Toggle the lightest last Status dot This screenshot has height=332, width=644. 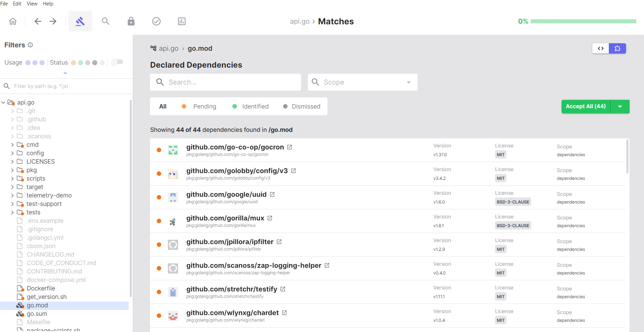(x=102, y=63)
